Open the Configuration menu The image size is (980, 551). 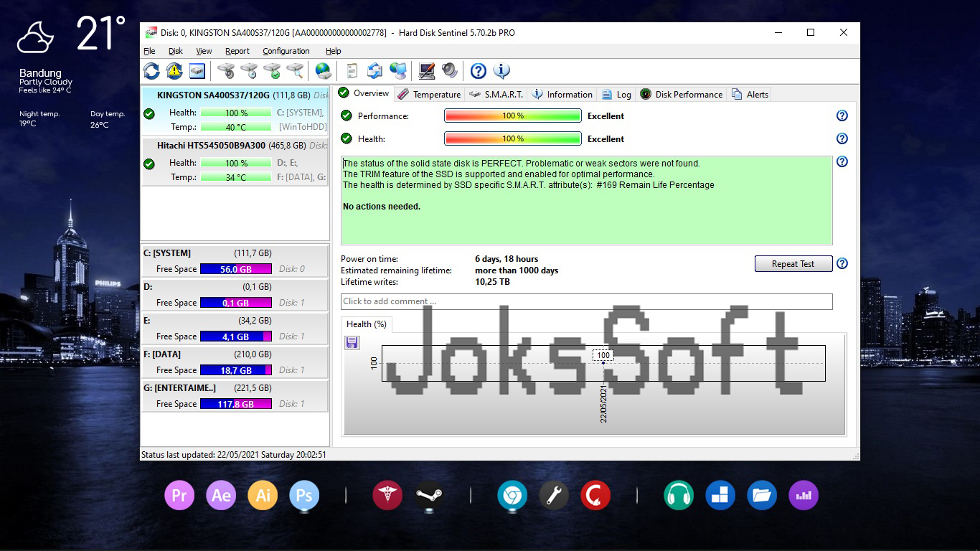(x=286, y=51)
